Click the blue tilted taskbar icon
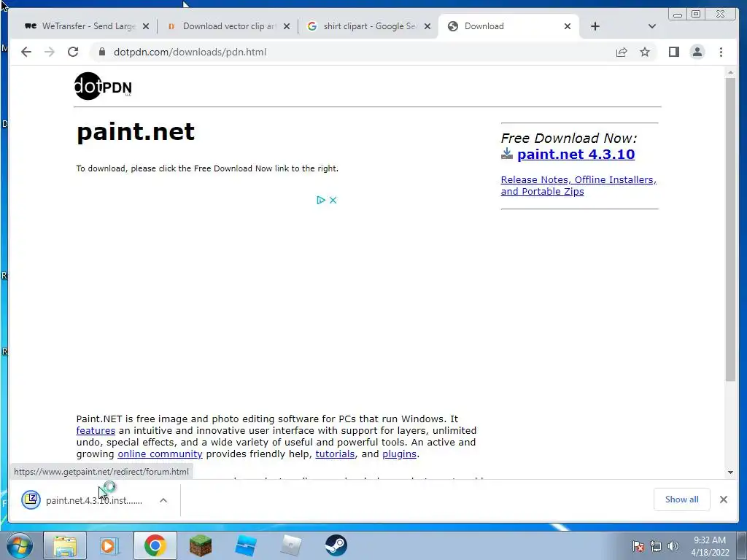This screenshot has width=747, height=560. [246, 545]
